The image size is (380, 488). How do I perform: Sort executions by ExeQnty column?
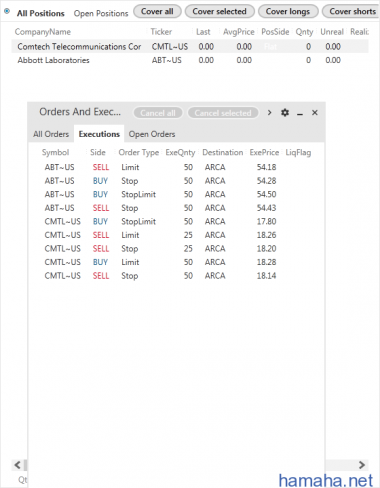tap(180, 153)
